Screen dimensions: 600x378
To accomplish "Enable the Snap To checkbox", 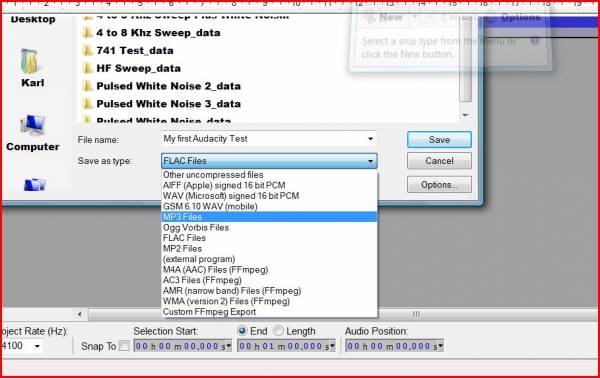I will click(x=124, y=346).
